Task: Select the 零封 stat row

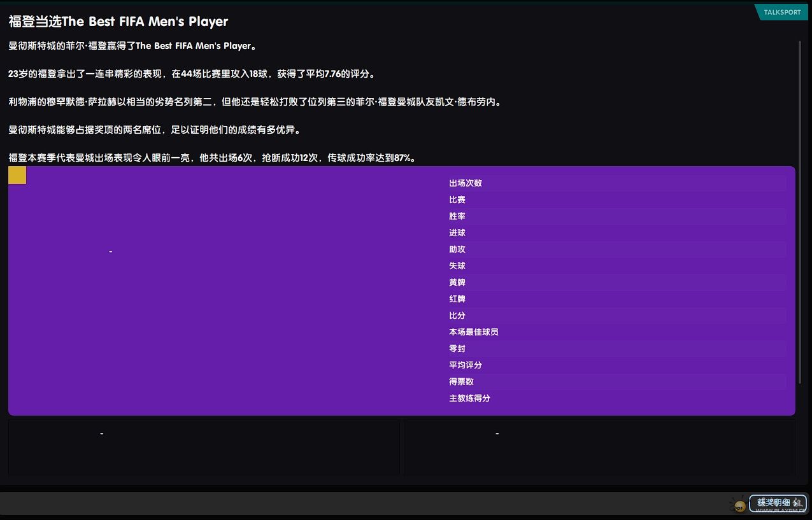Action: (616, 349)
